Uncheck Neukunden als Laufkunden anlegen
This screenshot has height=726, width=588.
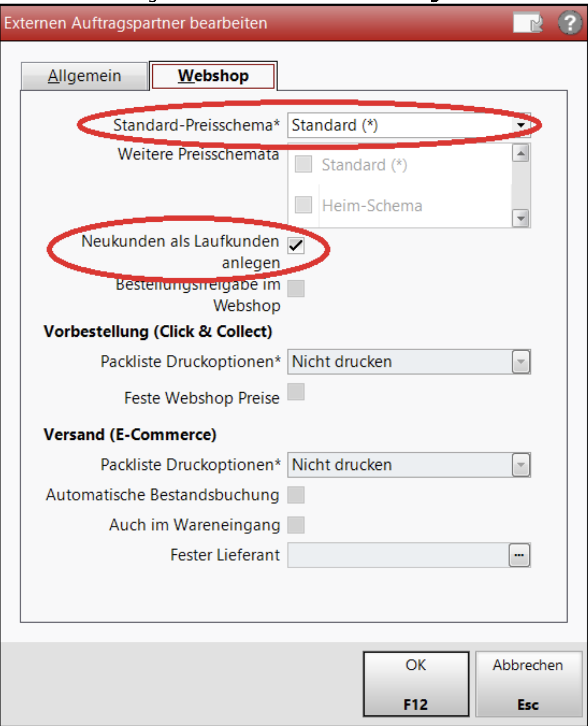pos(296,245)
